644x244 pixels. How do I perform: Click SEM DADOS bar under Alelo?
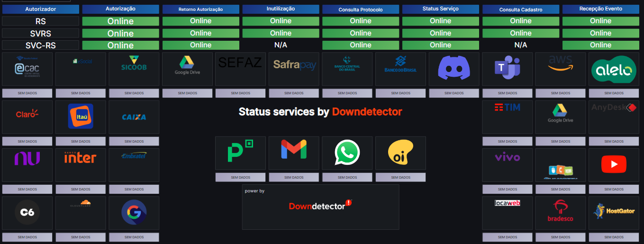tap(614, 93)
